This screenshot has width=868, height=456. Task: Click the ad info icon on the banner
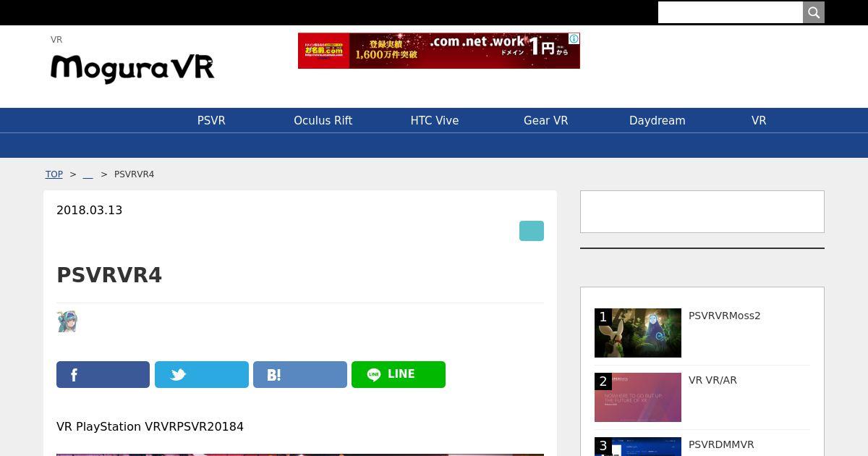point(574,38)
